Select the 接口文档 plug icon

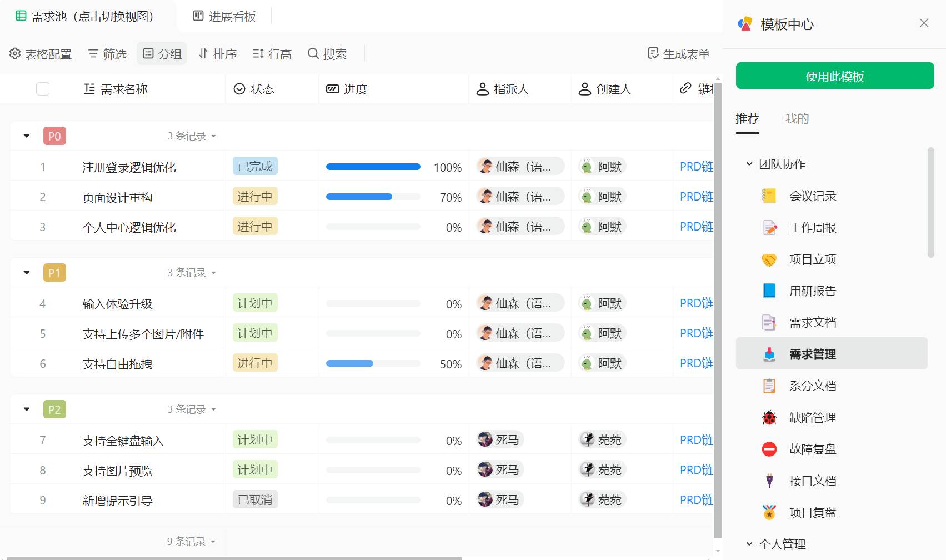coord(769,481)
